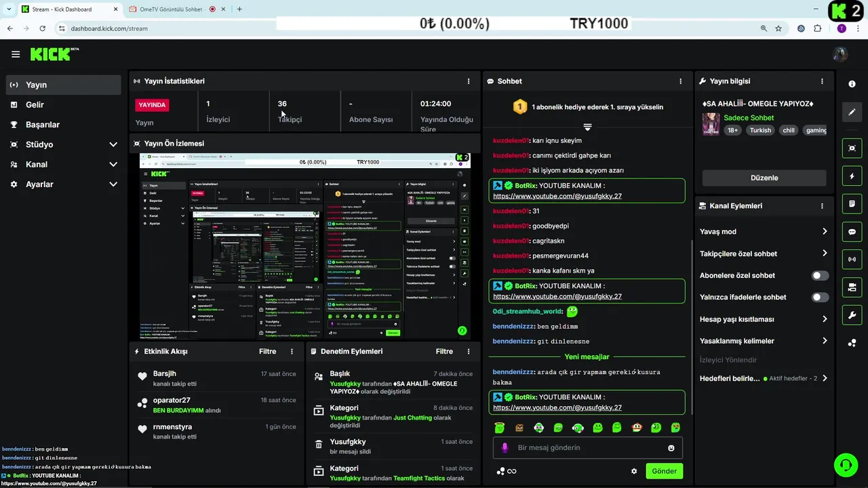This screenshot has width=868, height=488.
Task: Click the chat panel scrollbar
Action: (691, 327)
